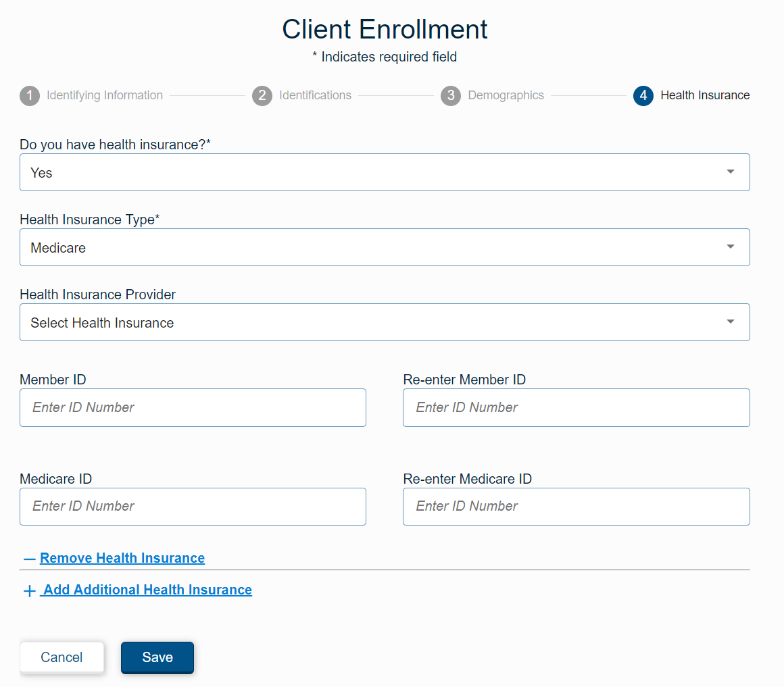Focus the Re-enter Medicare ID field
The width and height of the screenshot is (784, 687).
click(x=576, y=507)
